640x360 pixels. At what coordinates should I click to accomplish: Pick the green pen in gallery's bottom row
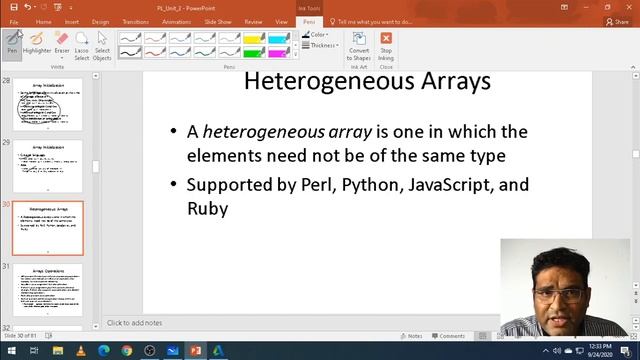pos(205,52)
